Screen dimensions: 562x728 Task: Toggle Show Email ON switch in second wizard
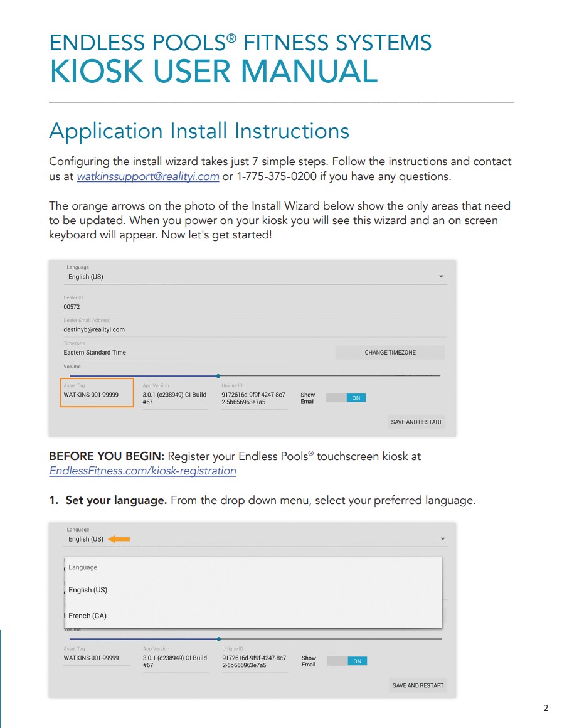coord(347,661)
